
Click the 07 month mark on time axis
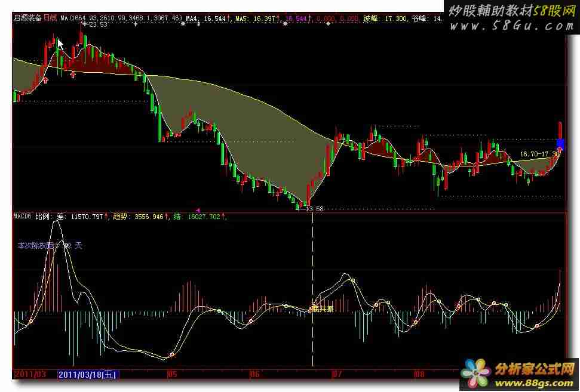click(x=336, y=375)
